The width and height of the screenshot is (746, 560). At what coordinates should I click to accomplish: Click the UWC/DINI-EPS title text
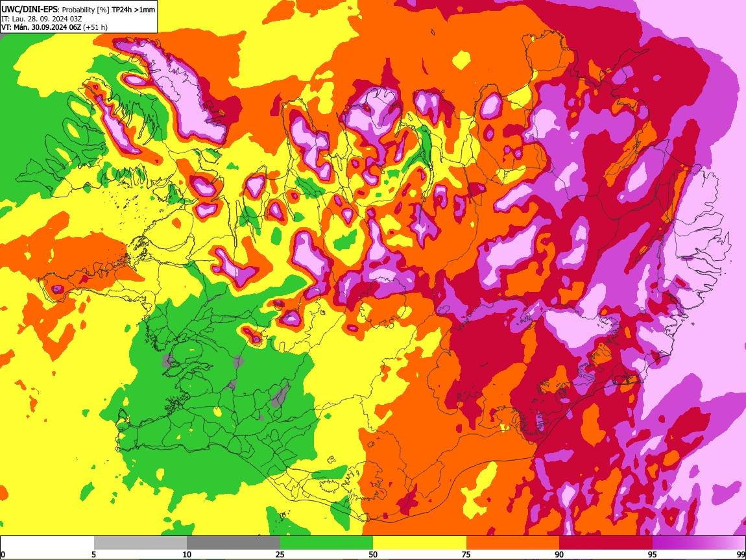click(29, 9)
